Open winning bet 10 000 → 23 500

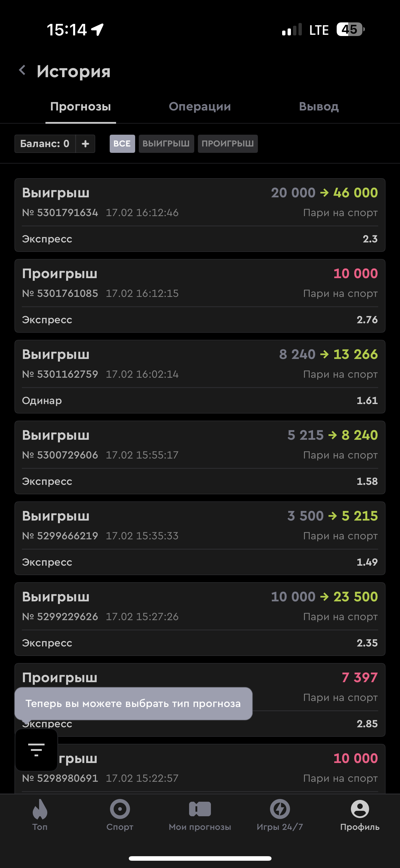200,619
